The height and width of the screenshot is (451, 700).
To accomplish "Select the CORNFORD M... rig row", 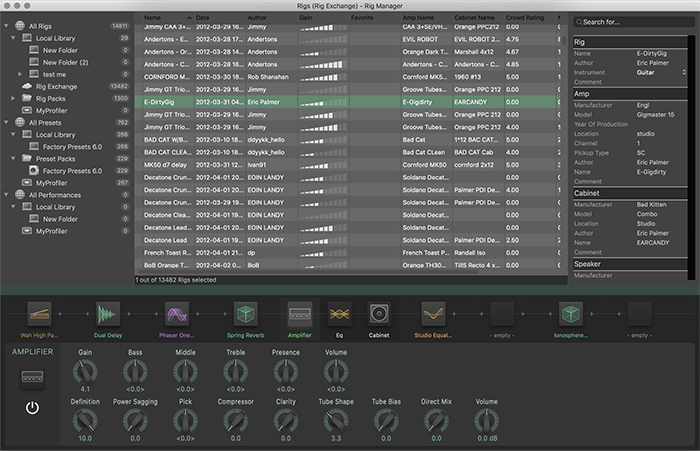I will coord(347,77).
